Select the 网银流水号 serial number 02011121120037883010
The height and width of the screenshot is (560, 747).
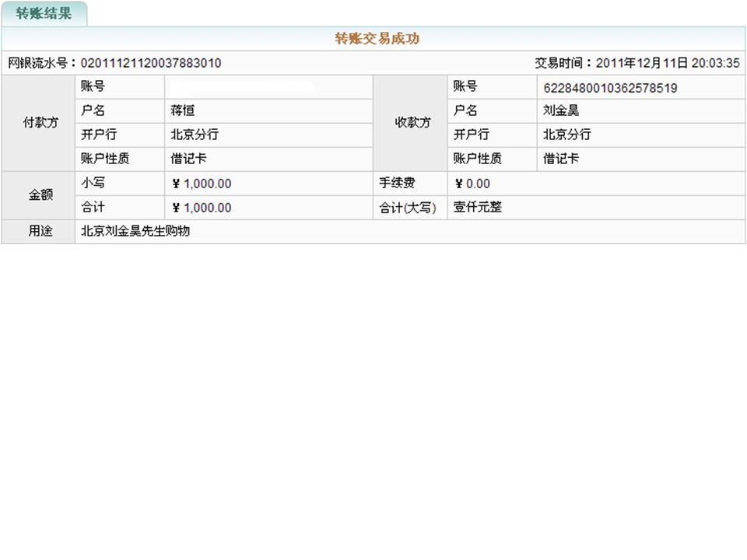pyautogui.click(x=151, y=63)
